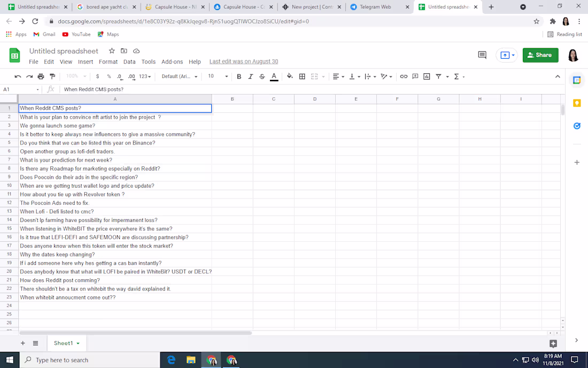Expand the more number formats dropdown
Screen dimensions: 588x368
[144, 76]
